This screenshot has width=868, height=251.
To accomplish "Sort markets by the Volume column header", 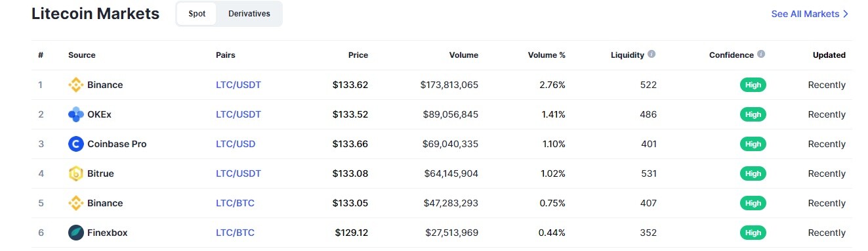I will [x=464, y=55].
